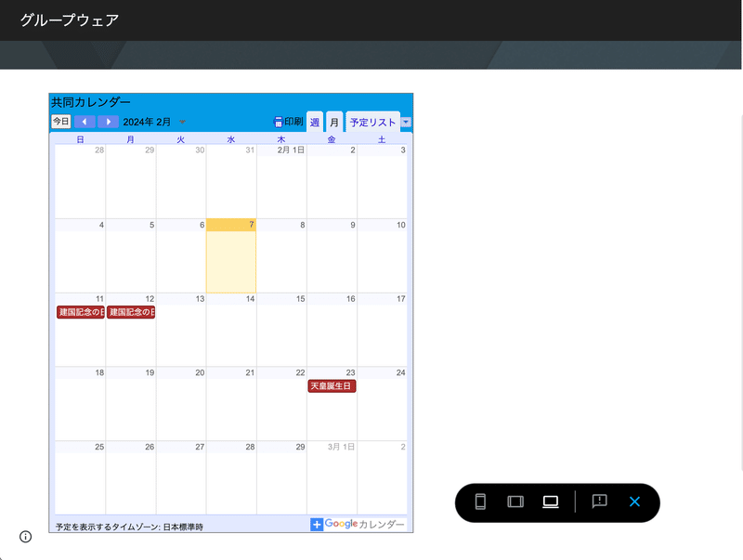Viewport: 743px width, 560px height.
Task: Switch to the 月 tab
Action: [334, 123]
